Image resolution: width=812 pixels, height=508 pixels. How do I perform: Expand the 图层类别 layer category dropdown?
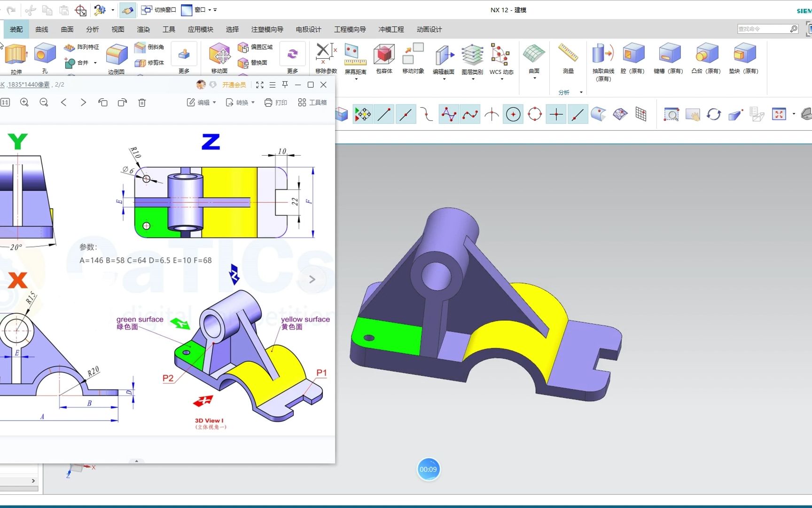point(472,79)
